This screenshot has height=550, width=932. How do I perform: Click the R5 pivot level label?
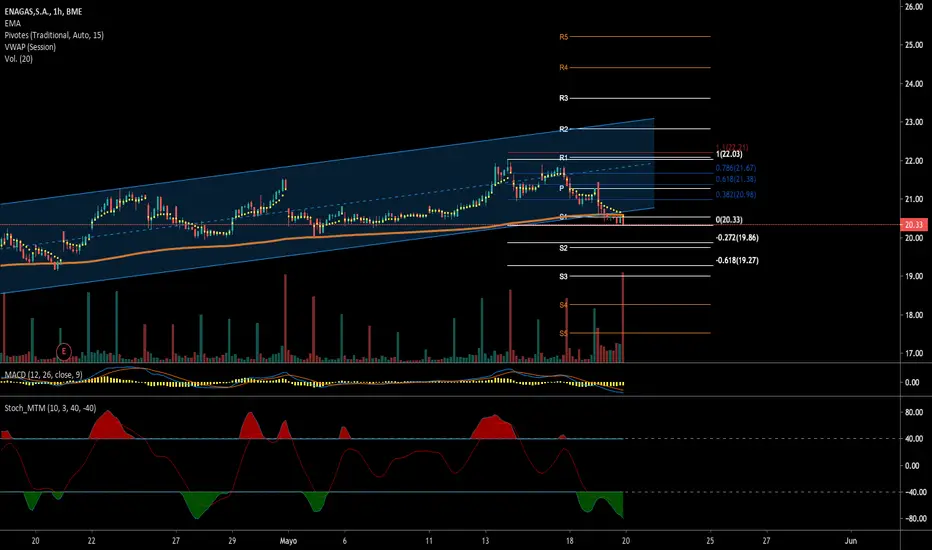pyautogui.click(x=563, y=37)
